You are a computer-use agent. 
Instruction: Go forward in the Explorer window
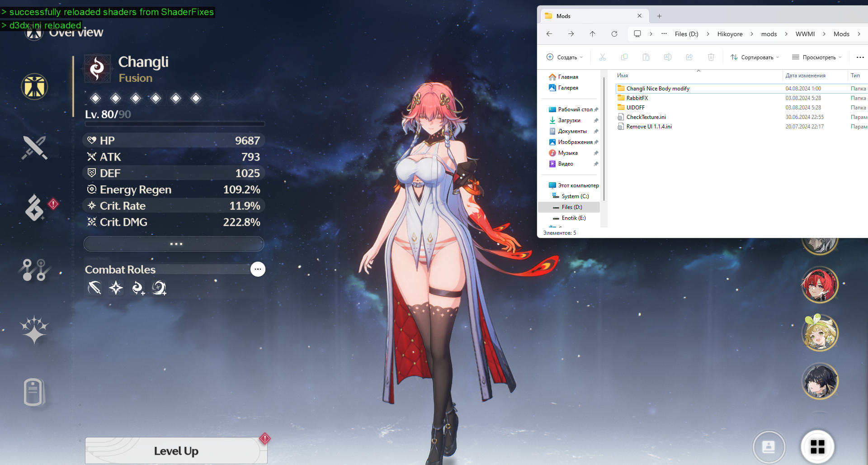(x=571, y=34)
